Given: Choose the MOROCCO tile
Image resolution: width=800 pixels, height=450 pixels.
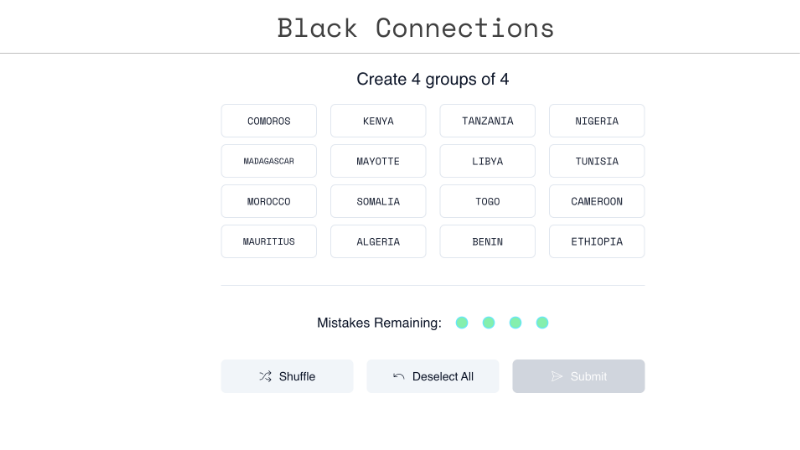Looking at the screenshot, I should click(x=269, y=201).
